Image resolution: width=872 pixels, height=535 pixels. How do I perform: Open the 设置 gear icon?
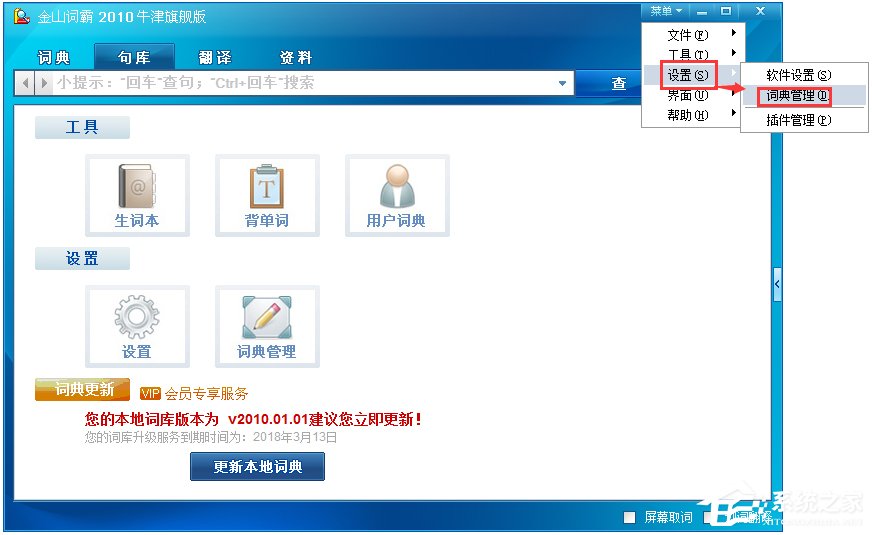[x=137, y=326]
